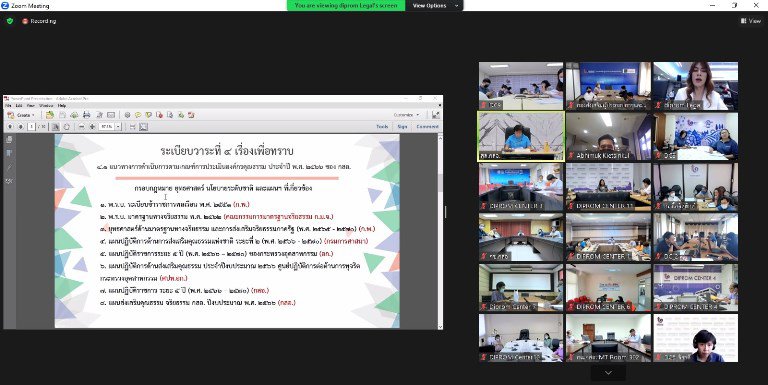This screenshot has height=385, width=768.
Task: Click Acrobat vertical scrollbar up arrow
Action: pyautogui.click(x=440, y=137)
